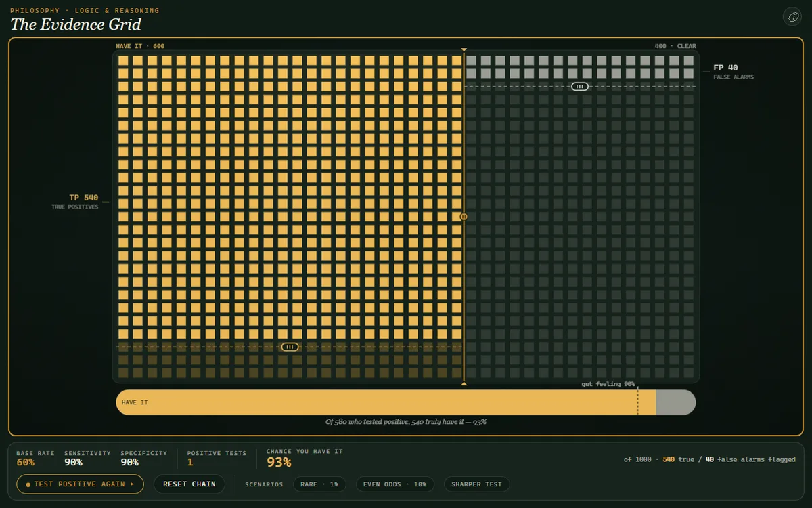Click the Reset Chain button

(189, 484)
